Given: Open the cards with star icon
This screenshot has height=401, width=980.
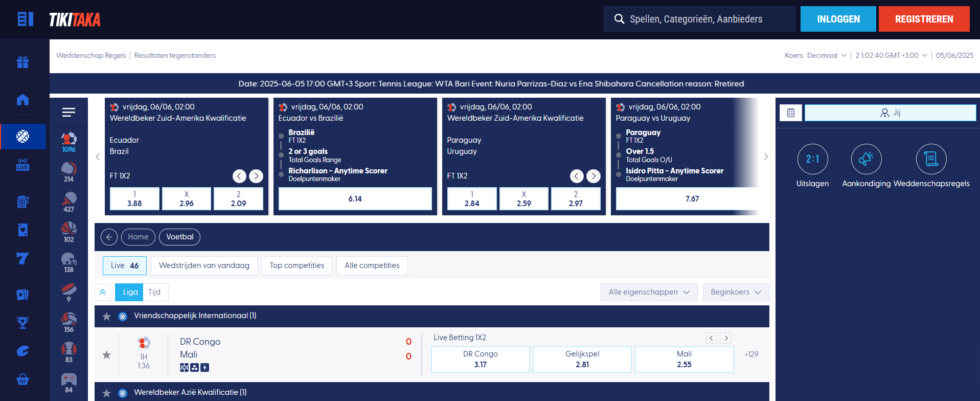Looking at the screenshot, I should pos(22,295).
